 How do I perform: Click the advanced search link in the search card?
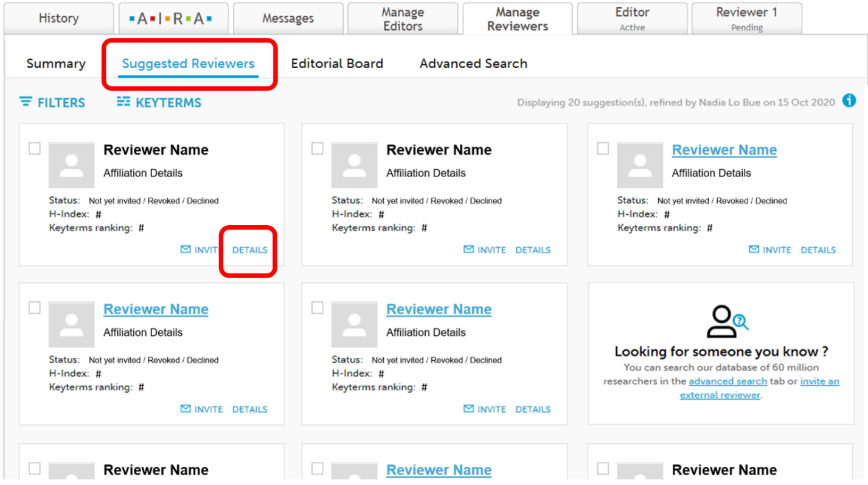727,381
